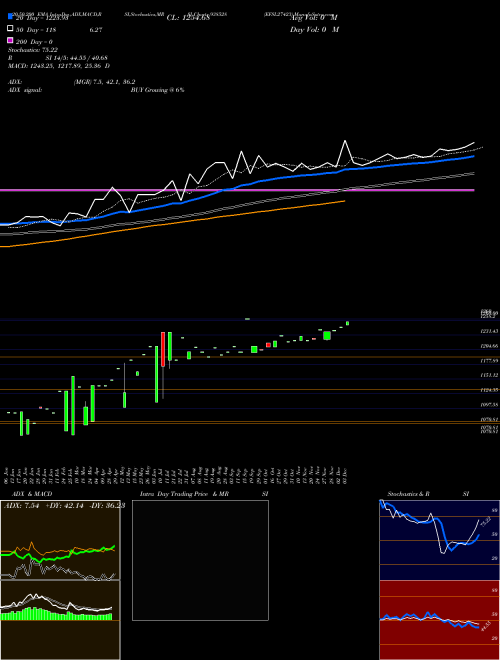Viewport: 500px width, 660px height.
Task: Click the 'ADX: 7.54' reading in ADX panel
Action: [x=21, y=506]
